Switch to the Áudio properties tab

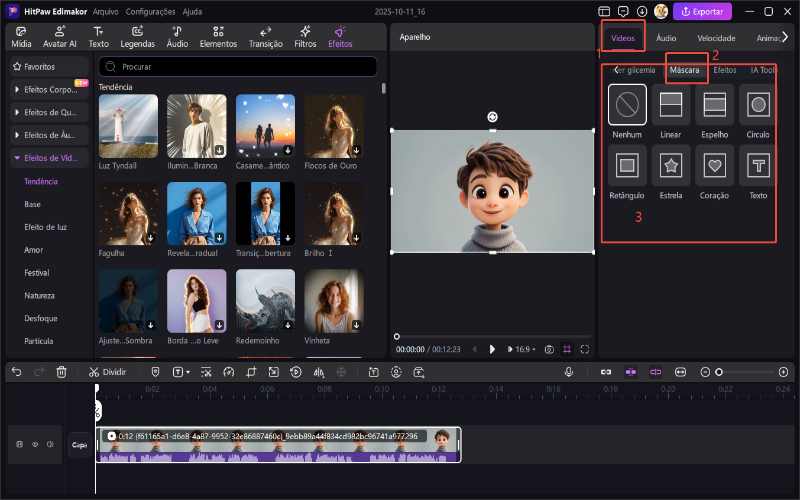(x=666, y=38)
